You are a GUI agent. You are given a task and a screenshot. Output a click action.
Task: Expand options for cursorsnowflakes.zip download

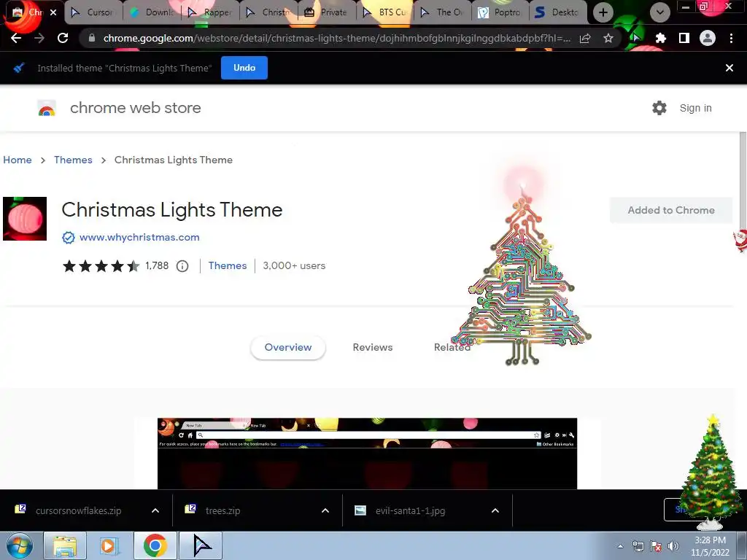(x=155, y=510)
